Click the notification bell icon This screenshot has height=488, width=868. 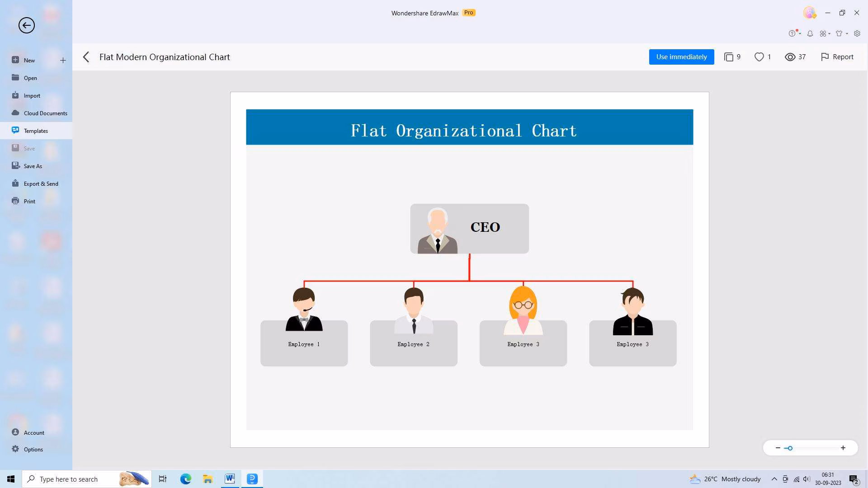(x=810, y=33)
